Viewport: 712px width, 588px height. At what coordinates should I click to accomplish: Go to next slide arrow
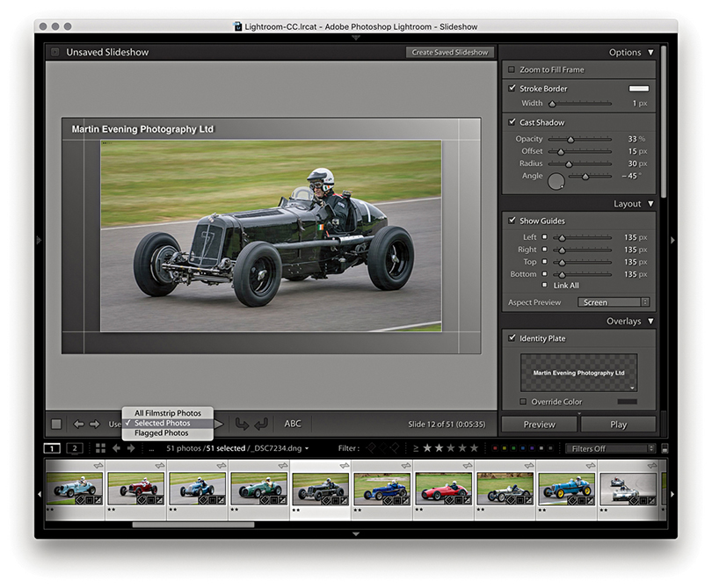pyautogui.click(x=94, y=424)
